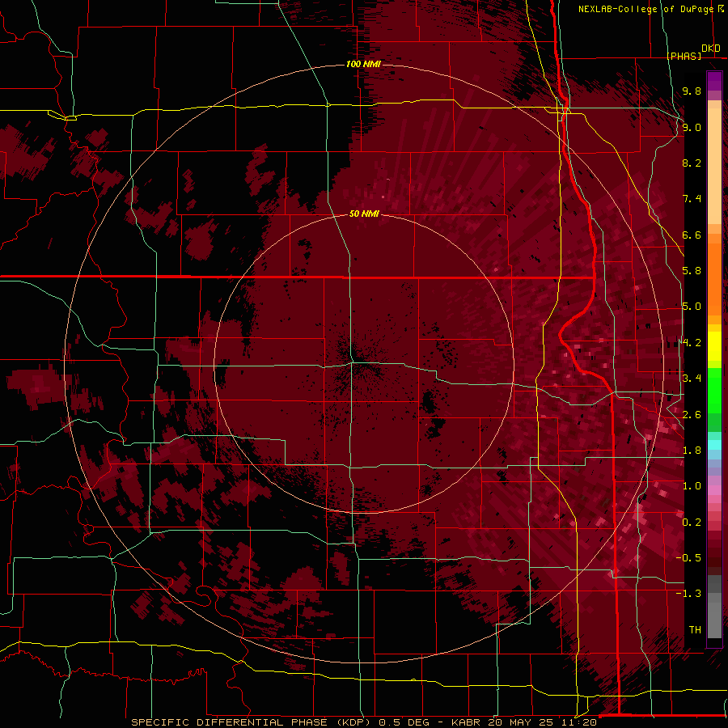Click the 8.2 value on the color scale
728x728 pixels.
692,163
